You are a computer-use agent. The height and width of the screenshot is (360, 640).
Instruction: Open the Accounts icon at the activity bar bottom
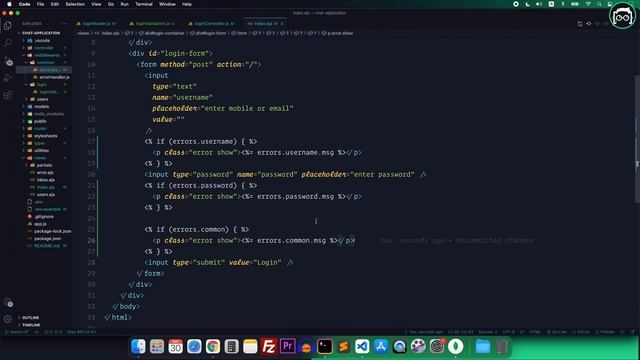click(8, 303)
